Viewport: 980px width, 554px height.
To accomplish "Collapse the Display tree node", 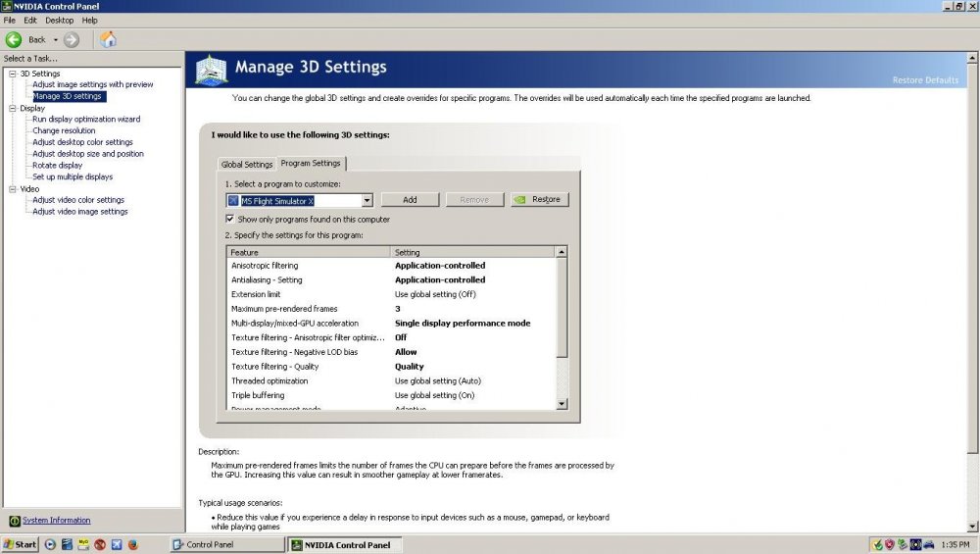I will [13, 108].
